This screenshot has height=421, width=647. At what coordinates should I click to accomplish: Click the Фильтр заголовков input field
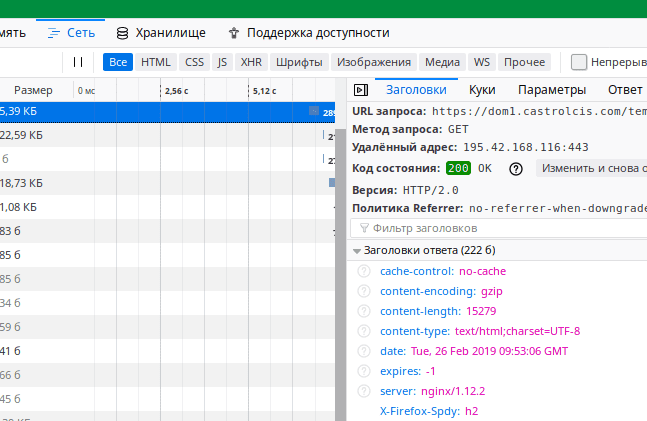tap(500, 228)
